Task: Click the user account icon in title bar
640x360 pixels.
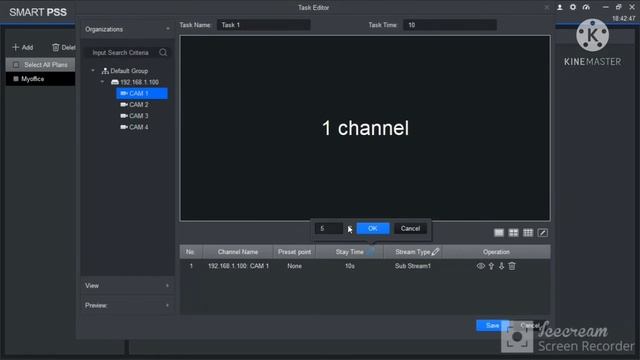Action: click(x=560, y=7)
